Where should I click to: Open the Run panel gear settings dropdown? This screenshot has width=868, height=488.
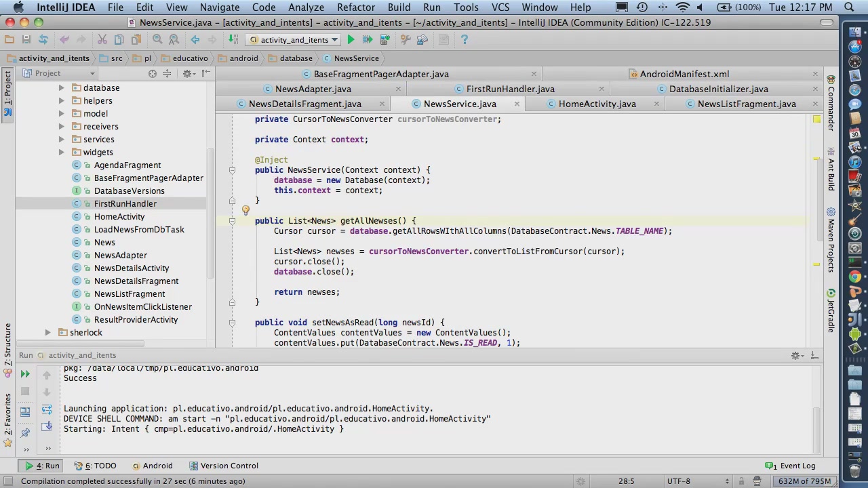797,355
